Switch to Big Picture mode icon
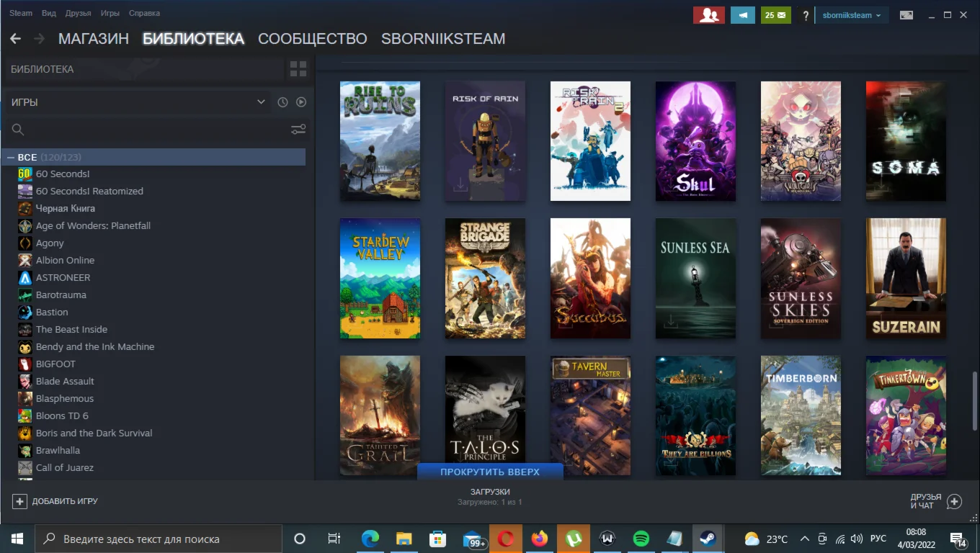 pos(906,15)
